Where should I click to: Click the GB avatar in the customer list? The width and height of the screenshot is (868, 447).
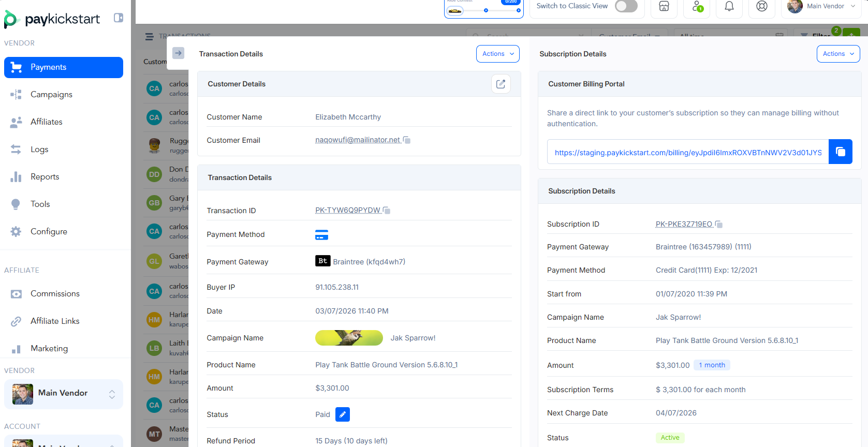154,203
